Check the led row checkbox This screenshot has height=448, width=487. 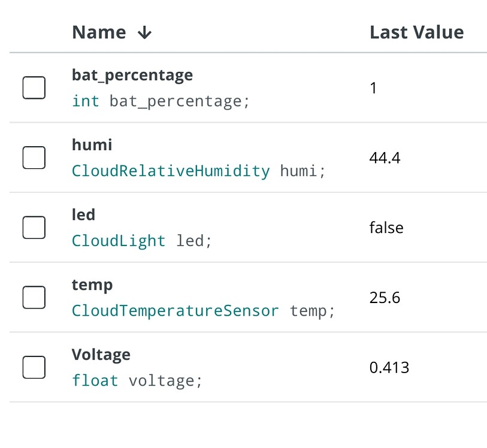[34, 228]
